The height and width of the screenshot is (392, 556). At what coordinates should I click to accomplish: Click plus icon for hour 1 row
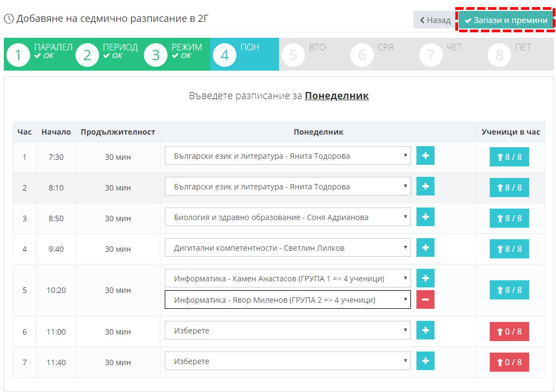(425, 156)
